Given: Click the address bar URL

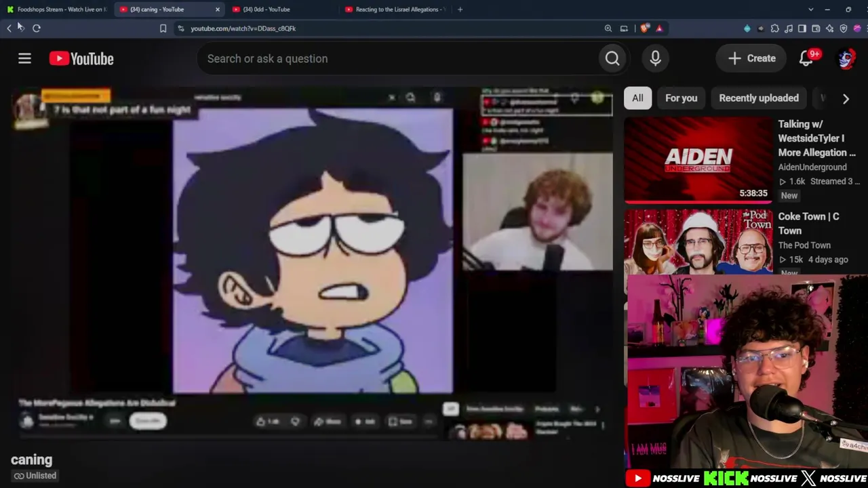Looking at the screenshot, I should (x=243, y=28).
